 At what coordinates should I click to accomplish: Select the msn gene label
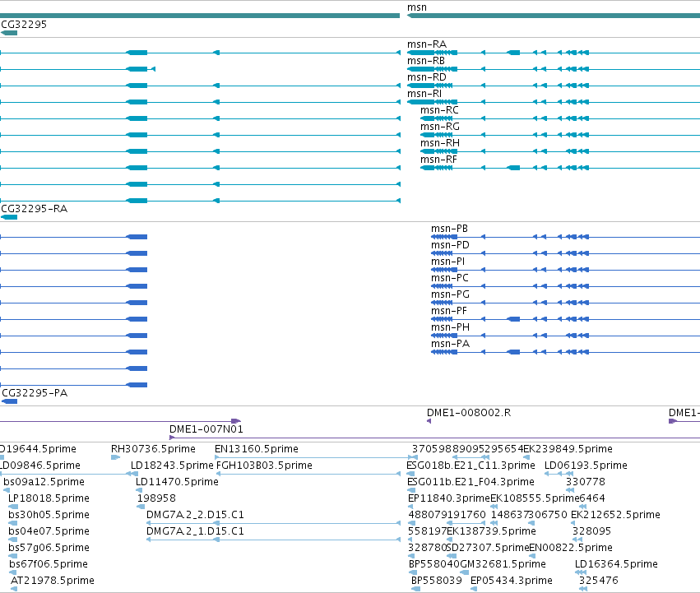416,7
